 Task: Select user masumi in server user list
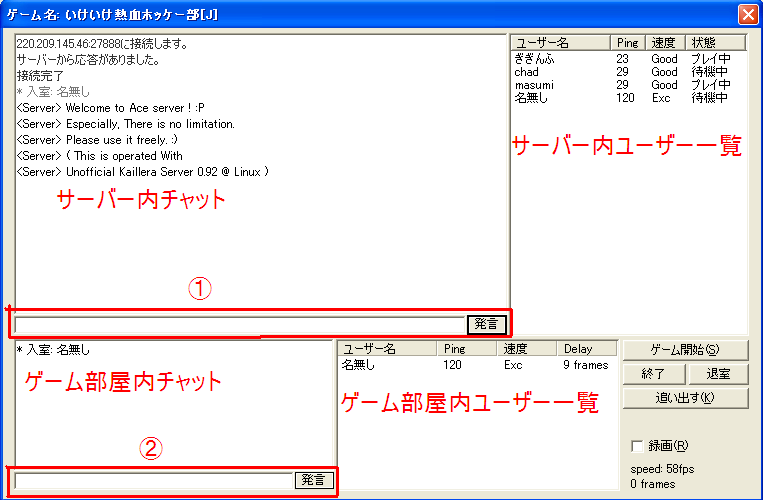(534, 85)
